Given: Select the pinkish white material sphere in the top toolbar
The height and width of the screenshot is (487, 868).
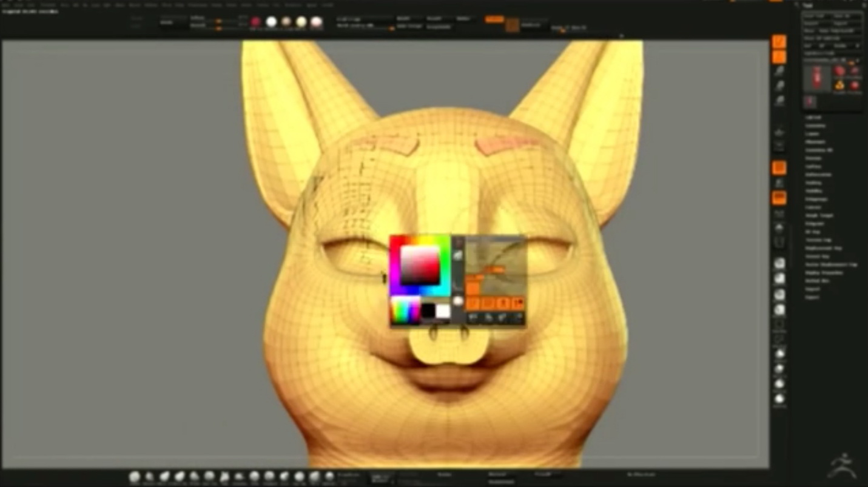Looking at the screenshot, I should coord(316,22).
